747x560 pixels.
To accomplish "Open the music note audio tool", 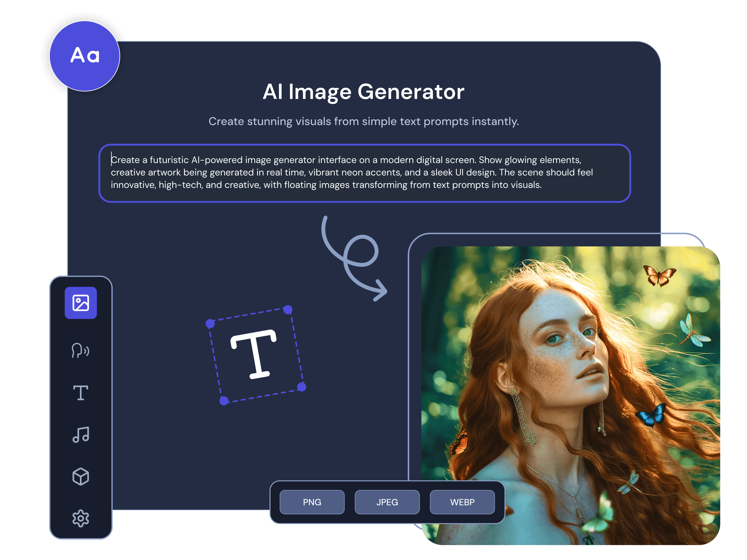I will click(x=81, y=435).
